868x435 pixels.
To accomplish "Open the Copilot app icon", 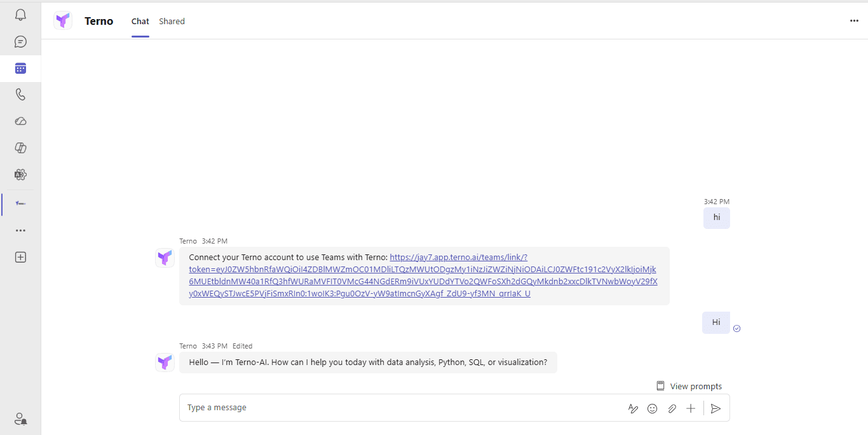I will 20,148.
